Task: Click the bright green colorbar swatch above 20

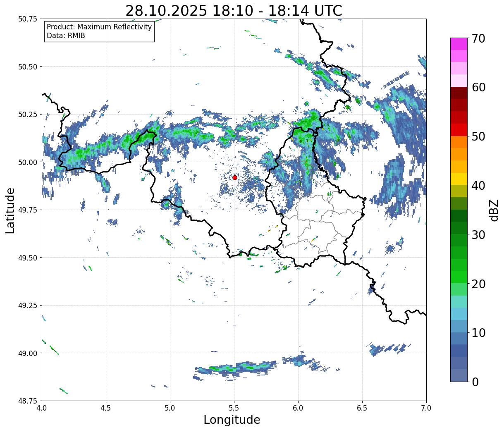Action: [x=459, y=277]
